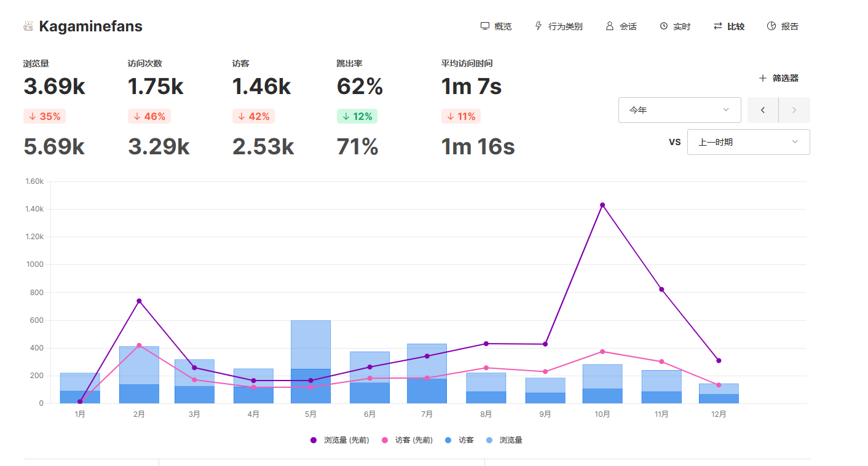Toggle the 访客 legend series visibility

[x=459, y=440]
